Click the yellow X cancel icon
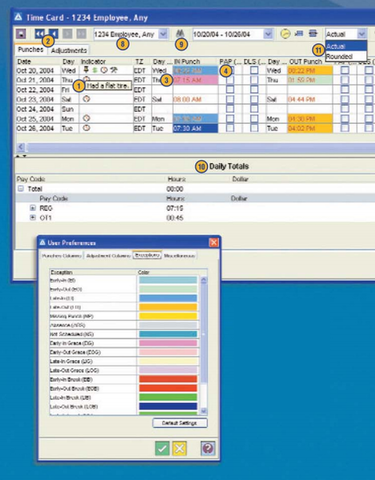Screen dimensions: 375x480 point(179,448)
